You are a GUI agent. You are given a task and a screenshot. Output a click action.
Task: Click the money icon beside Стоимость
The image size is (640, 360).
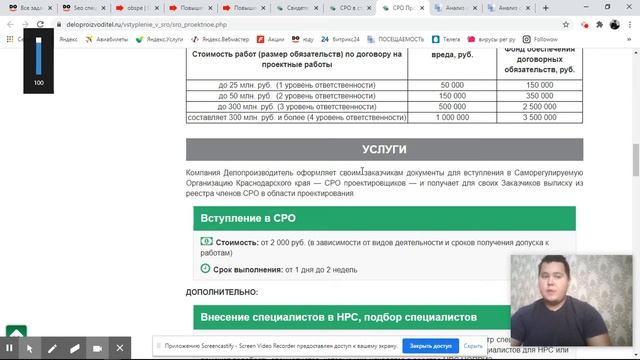(x=207, y=242)
